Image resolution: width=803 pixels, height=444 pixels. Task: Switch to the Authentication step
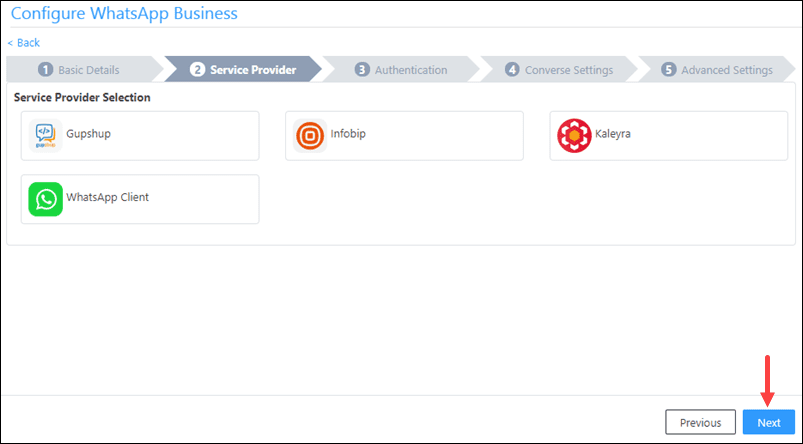coord(402,70)
